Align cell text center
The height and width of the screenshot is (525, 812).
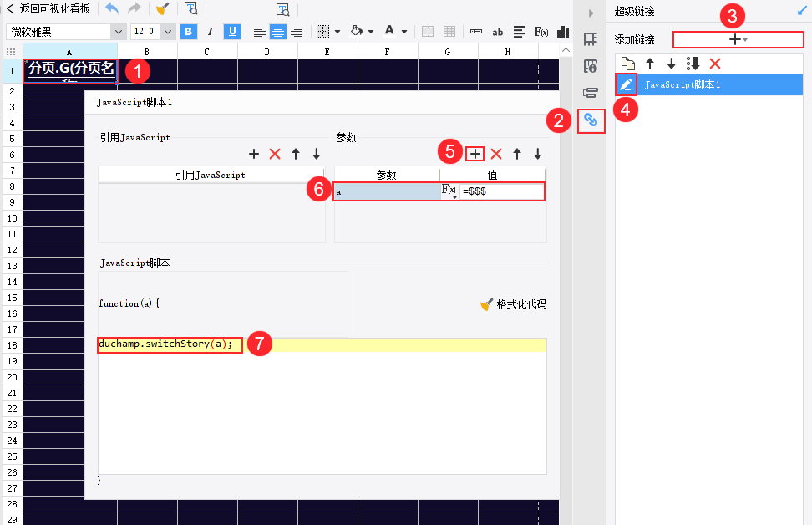[x=278, y=32]
